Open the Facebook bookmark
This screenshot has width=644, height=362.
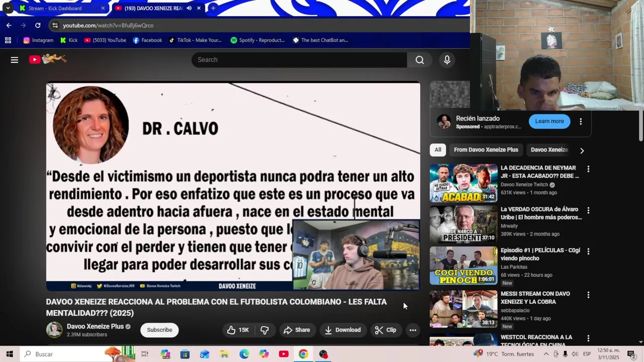click(147, 40)
